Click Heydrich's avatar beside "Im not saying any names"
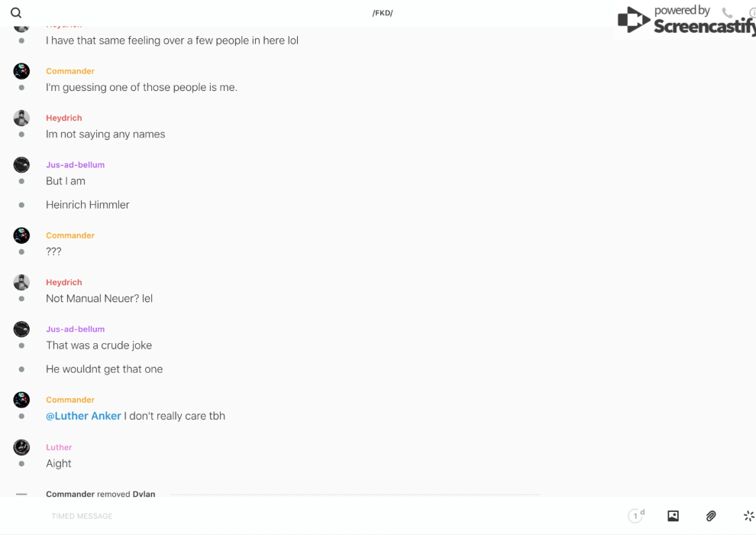This screenshot has width=756, height=535. pos(21,118)
